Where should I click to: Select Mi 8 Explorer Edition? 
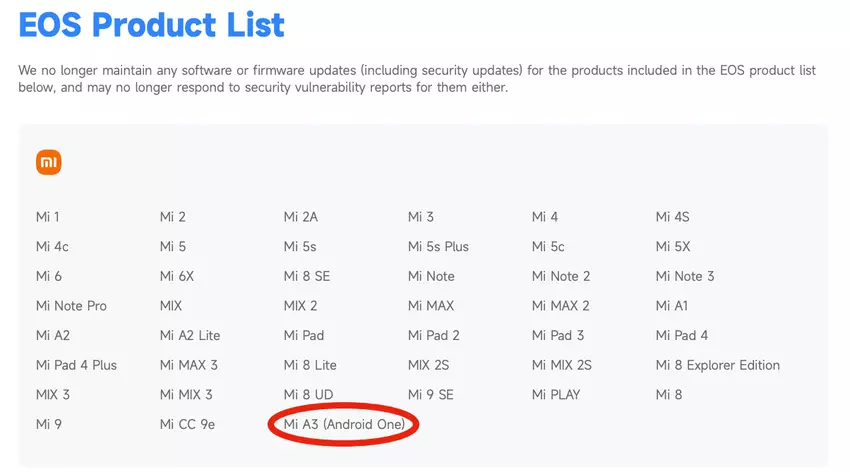tap(717, 366)
